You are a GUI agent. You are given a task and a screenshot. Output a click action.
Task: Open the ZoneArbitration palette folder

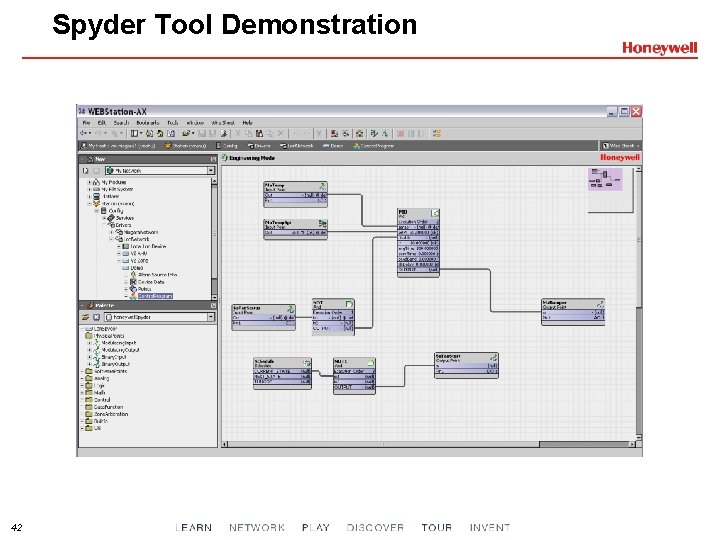pos(111,414)
